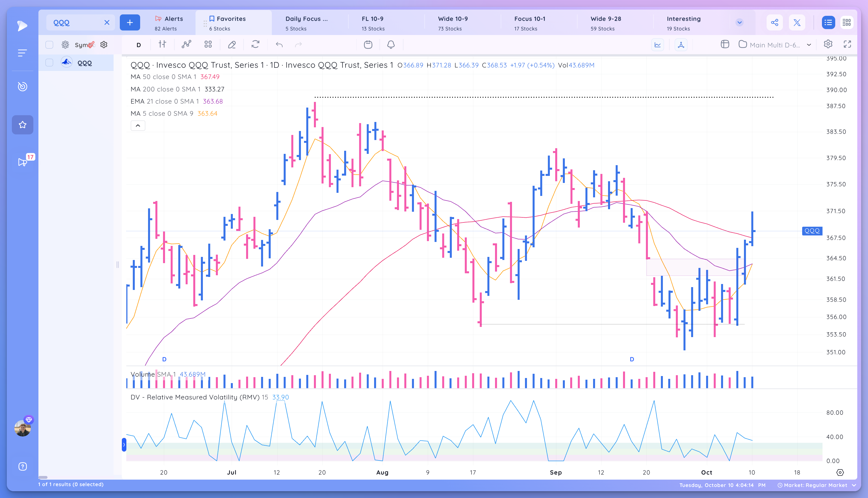Click the DV Relative Measured Volatility legend
The width and height of the screenshot is (868, 498).
209,397
